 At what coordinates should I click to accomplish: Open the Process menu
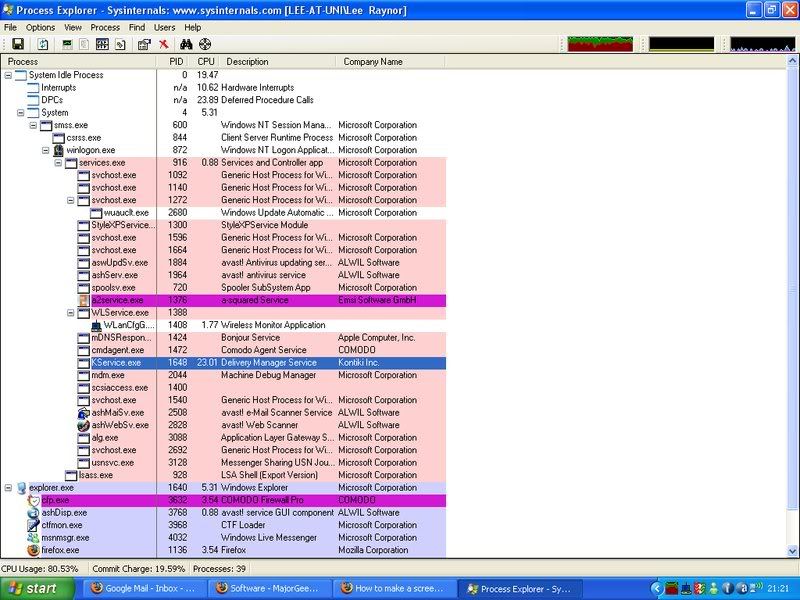105,27
